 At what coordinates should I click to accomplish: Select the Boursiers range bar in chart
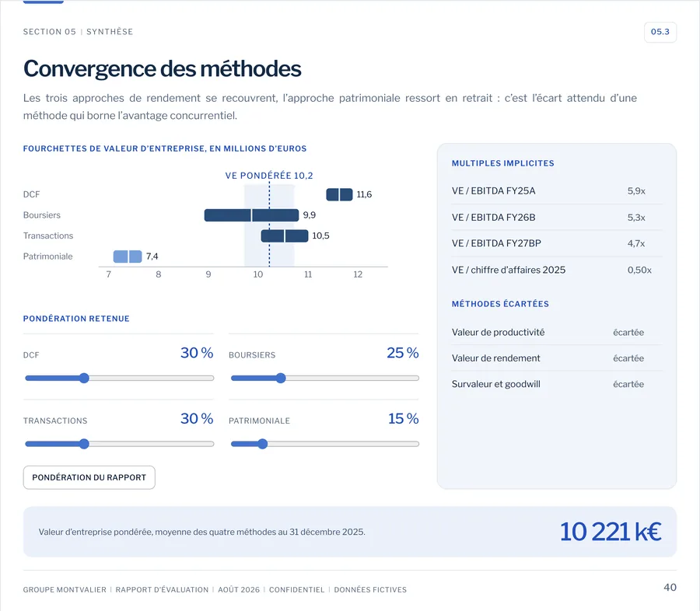251,215
